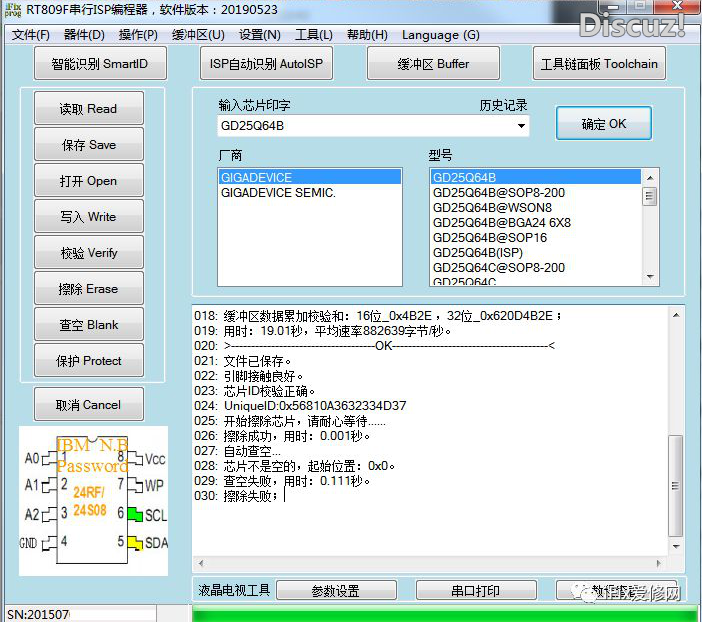
Task: Select model GD25Q64B@SOP16
Action: click(535, 238)
